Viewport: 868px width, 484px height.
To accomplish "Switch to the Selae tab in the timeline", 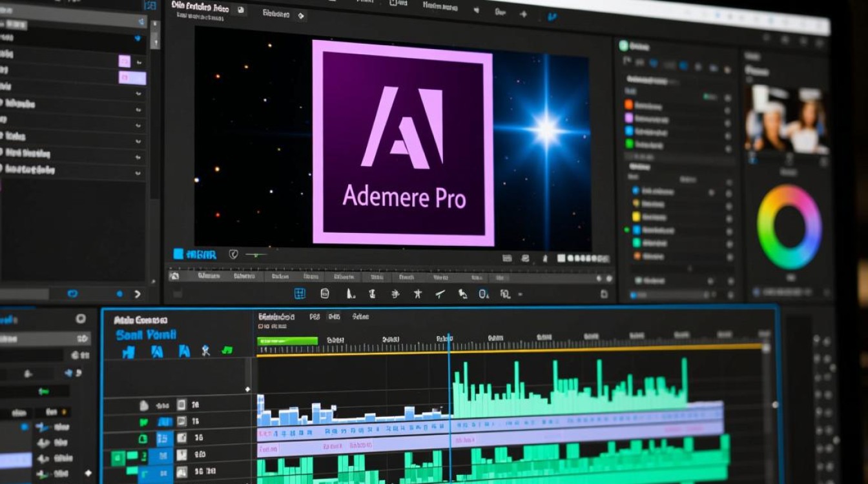I will [360, 317].
